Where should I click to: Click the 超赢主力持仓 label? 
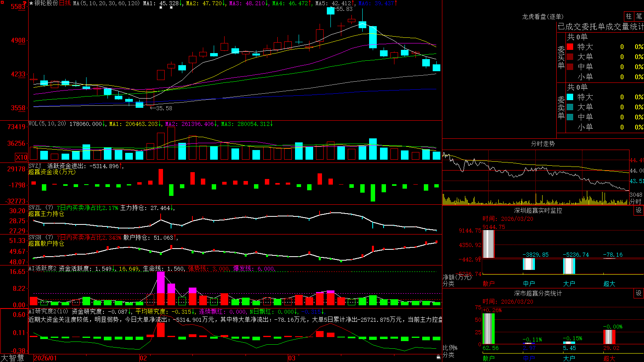(46, 214)
